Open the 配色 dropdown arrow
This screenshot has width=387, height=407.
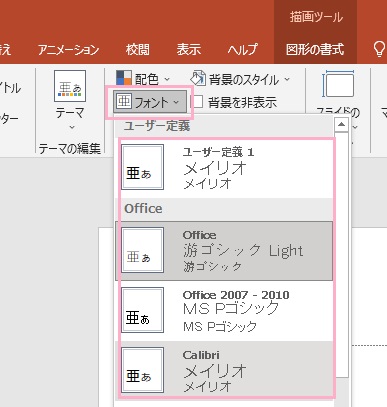point(167,79)
